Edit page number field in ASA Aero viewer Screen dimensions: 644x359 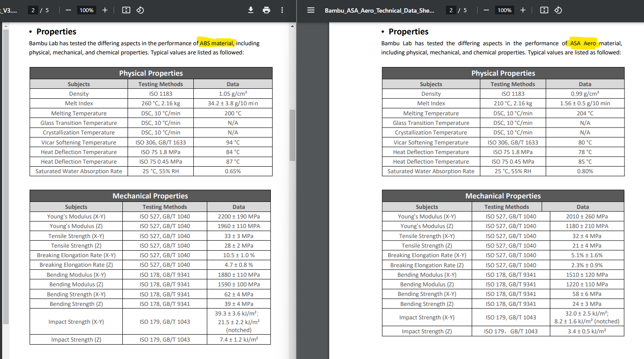point(451,10)
